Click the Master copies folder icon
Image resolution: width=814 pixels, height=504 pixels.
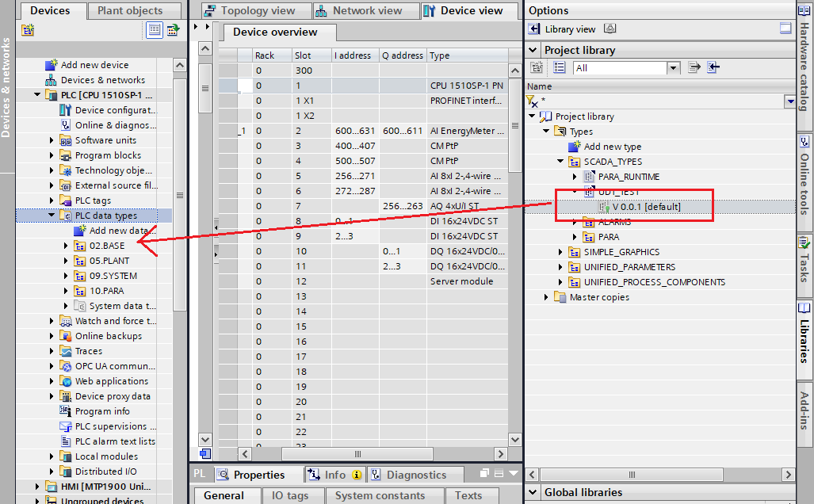tap(560, 297)
